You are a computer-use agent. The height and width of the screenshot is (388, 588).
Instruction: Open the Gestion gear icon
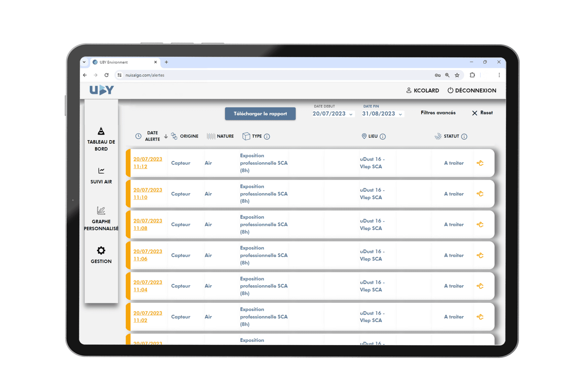[101, 251]
